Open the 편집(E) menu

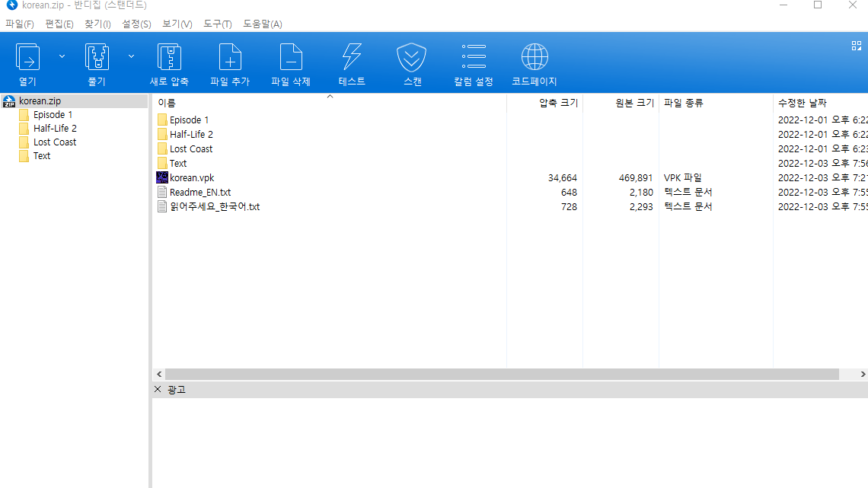[59, 24]
